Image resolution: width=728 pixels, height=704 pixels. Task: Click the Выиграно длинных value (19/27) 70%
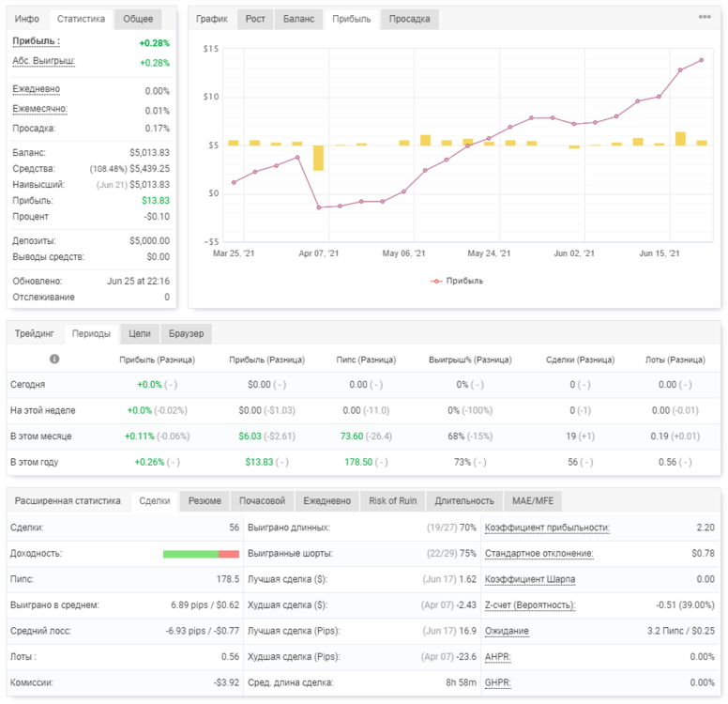451,528
